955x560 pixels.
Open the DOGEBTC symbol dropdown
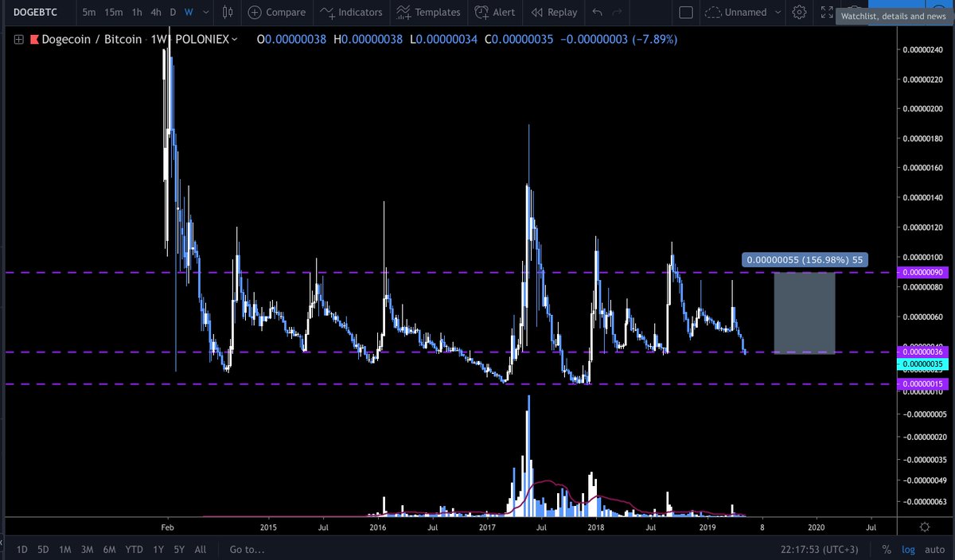tap(33, 12)
